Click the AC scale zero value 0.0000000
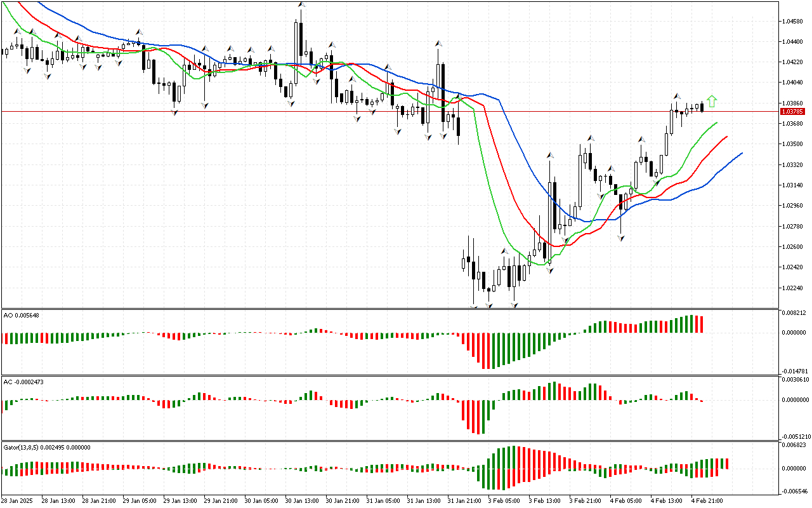 click(795, 400)
